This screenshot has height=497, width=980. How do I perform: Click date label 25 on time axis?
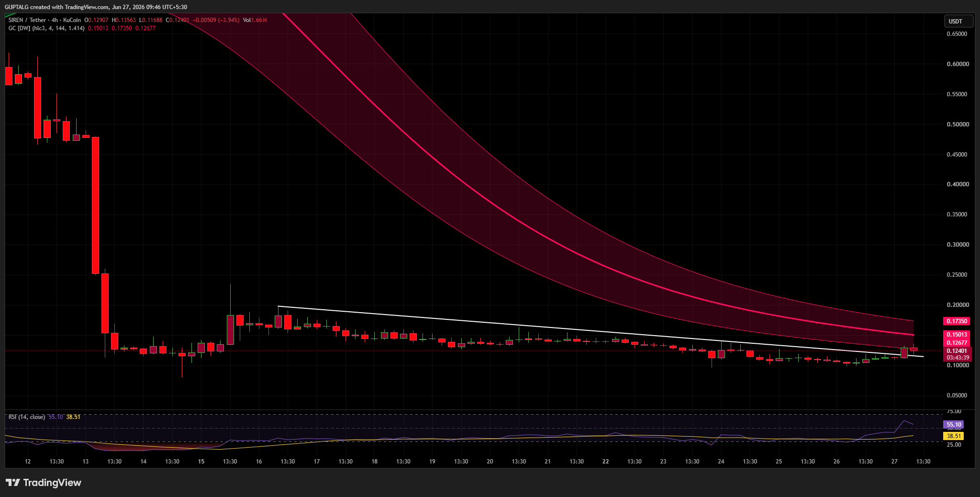click(779, 462)
